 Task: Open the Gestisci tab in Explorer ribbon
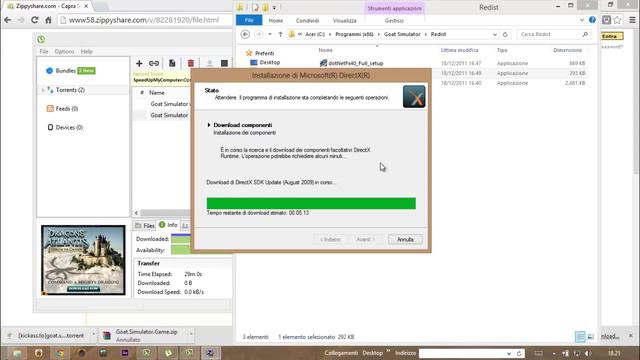394,20
